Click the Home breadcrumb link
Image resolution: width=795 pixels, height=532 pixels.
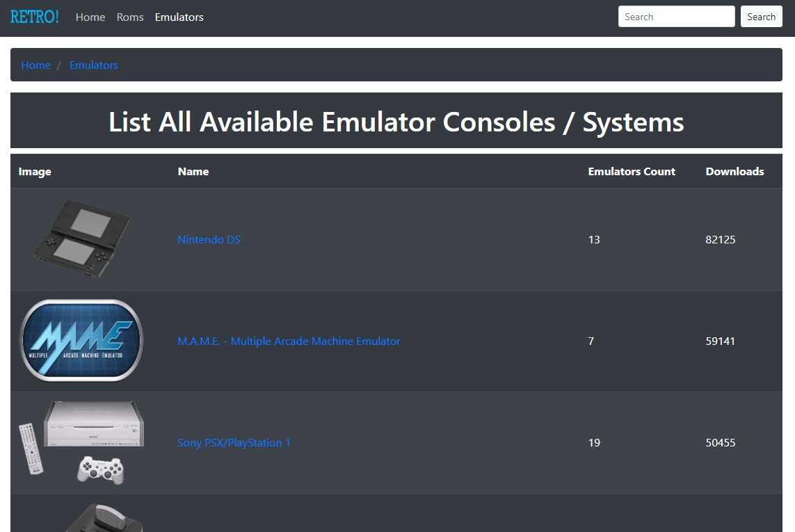(x=36, y=65)
